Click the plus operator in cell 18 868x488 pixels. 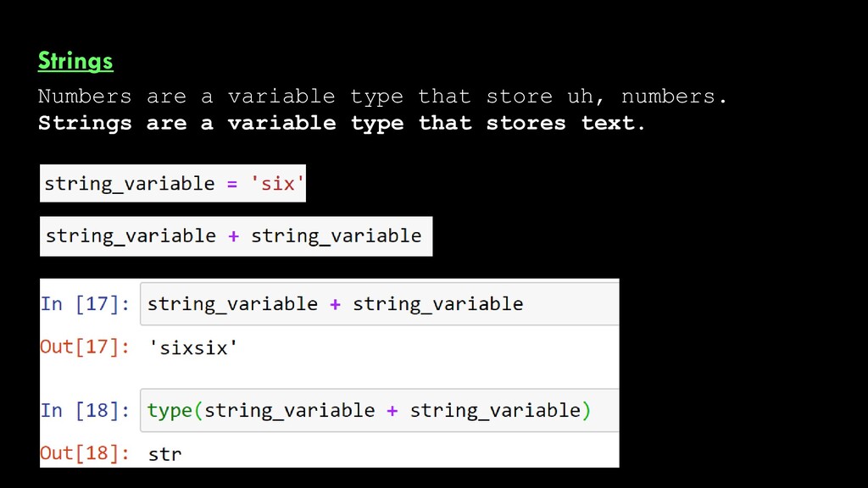[392, 411]
